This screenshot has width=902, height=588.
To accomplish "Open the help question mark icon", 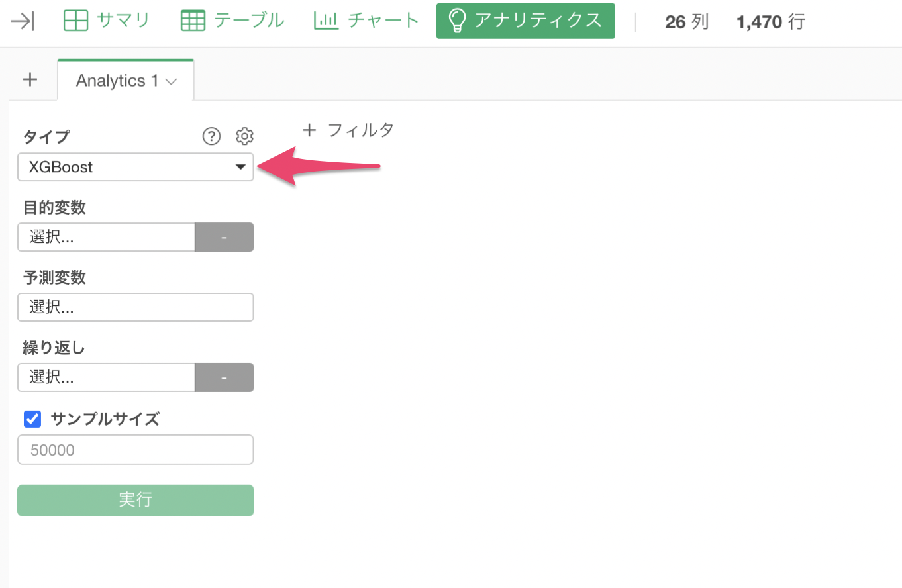I will click(x=211, y=136).
